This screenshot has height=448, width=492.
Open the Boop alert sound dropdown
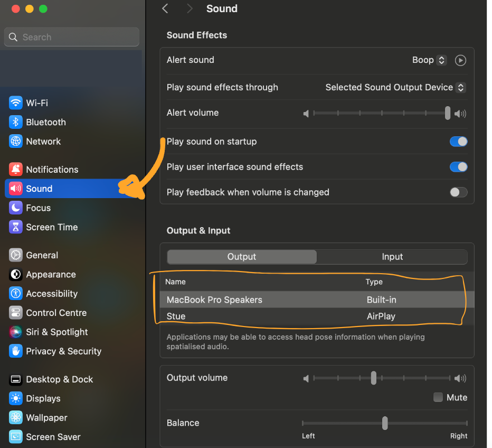pos(429,60)
